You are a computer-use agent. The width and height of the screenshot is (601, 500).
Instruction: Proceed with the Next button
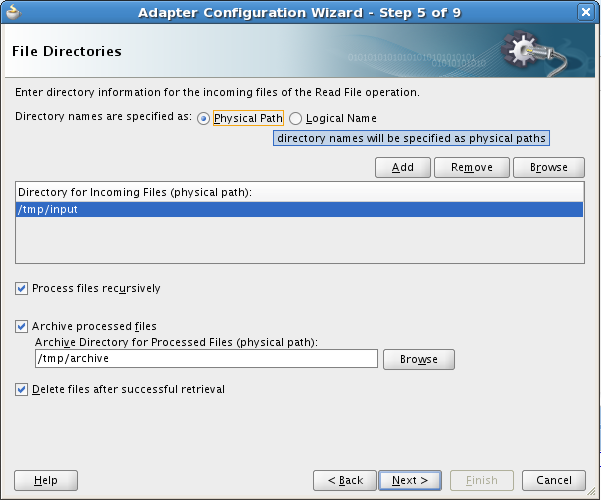(x=410, y=480)
